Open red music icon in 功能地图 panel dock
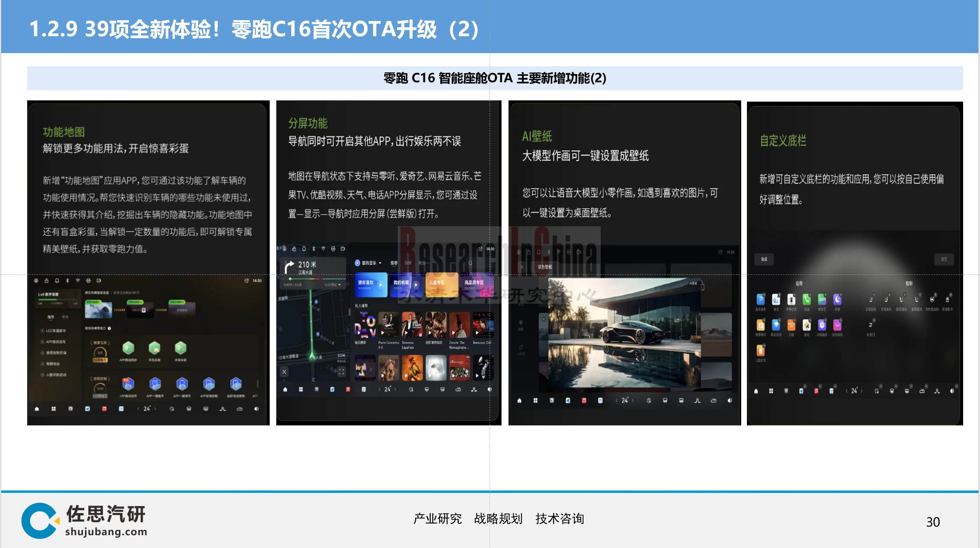This screenshot has height=548, width=980. [x=104, y=409]
